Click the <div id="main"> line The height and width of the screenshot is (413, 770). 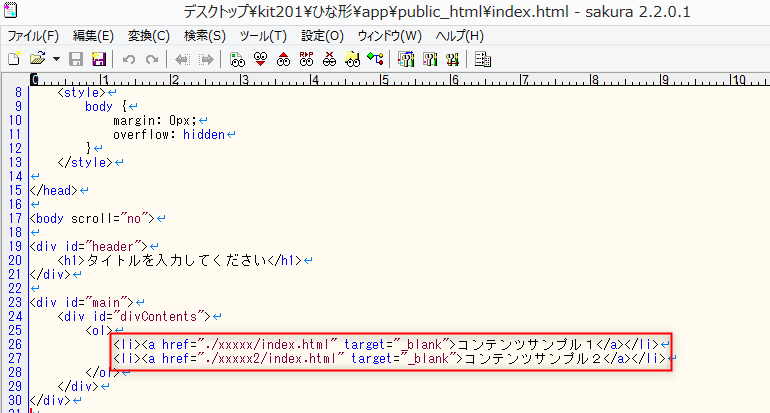[x=82, y=303]
